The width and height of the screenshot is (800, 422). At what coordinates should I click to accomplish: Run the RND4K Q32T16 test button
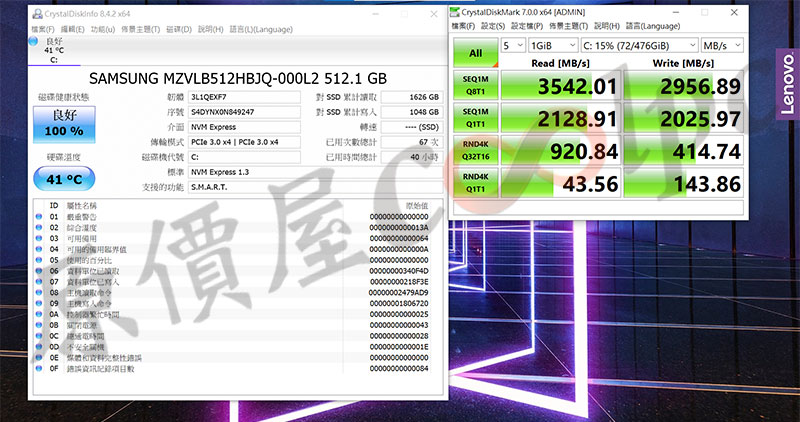pos(476,150)
